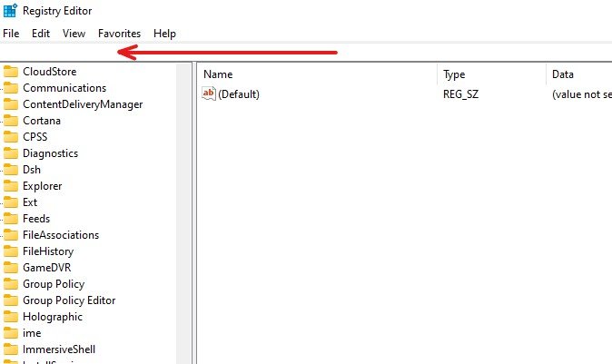Select the FileHistory folder icon

point(11,251)
